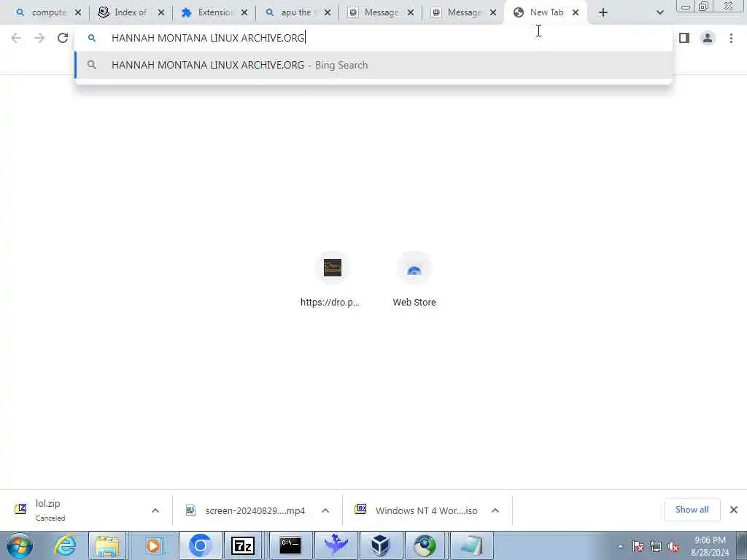Close the Extensions tab
Screen dimensions: 747x560
click(x=244, y=13)
